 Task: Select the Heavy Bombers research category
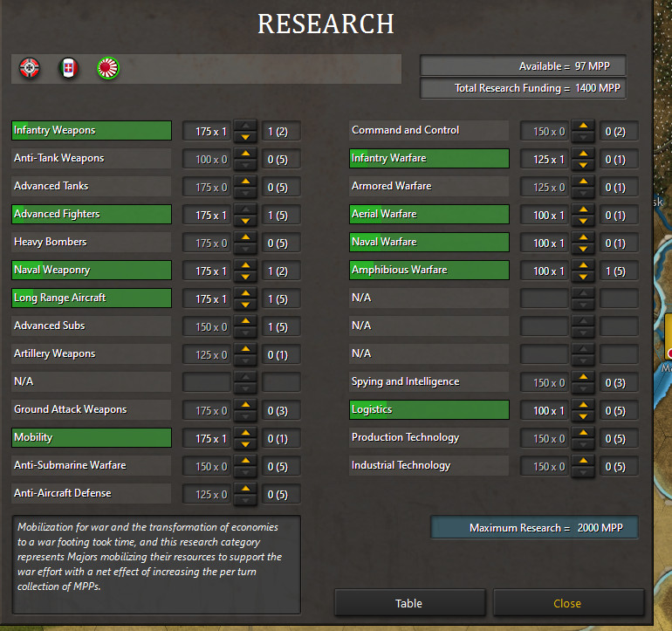coord(92,242)
